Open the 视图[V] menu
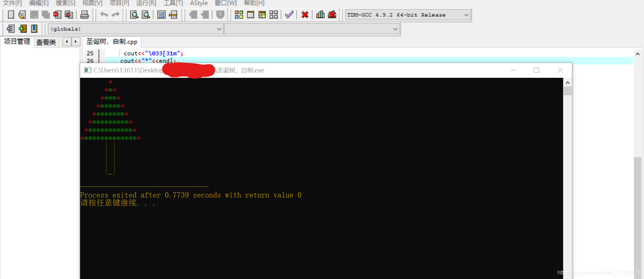The image size is (644, 279). [93, 3]
